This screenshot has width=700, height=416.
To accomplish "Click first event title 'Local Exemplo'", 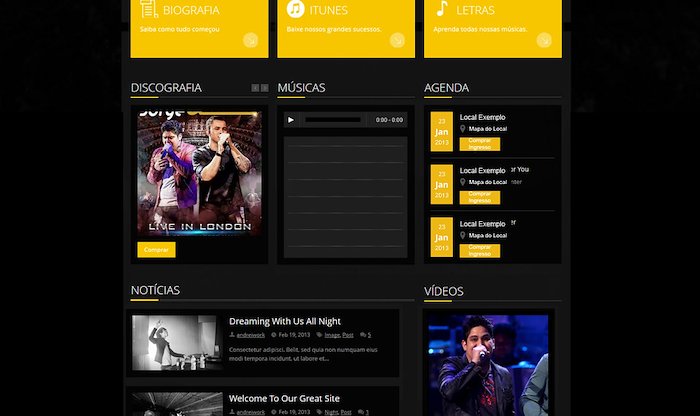I will [483, 117].
